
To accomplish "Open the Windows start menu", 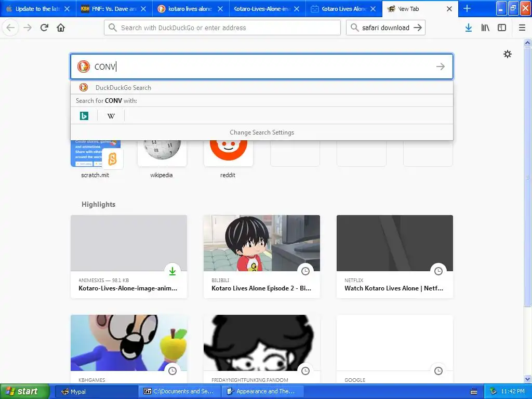I will 25,392.
